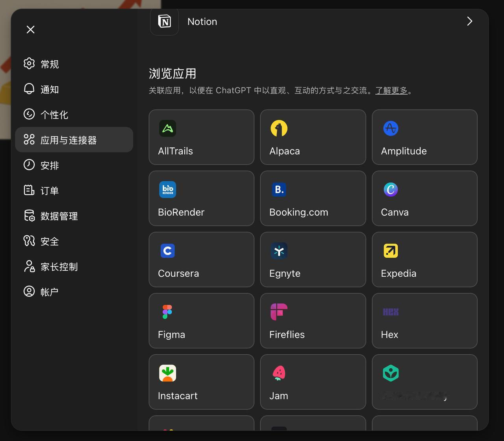The width and height of the screenshot is (504, 441).
Task: Choose the Booking.com B. icon
Action: (279, 190)
